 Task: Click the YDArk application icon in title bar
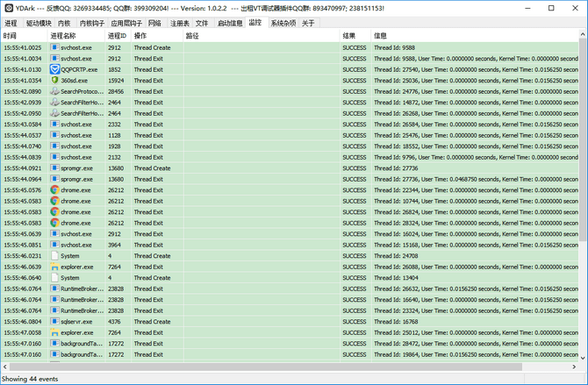point(8,7)
